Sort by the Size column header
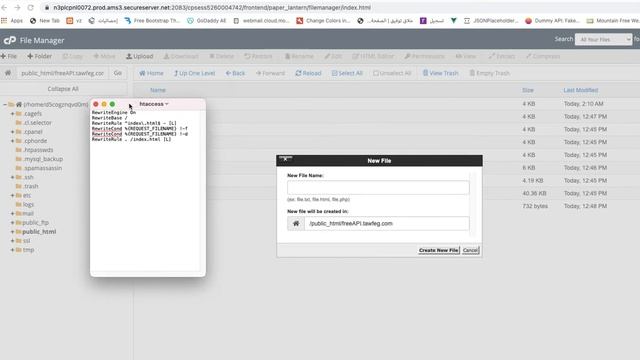 pos(528,90)
